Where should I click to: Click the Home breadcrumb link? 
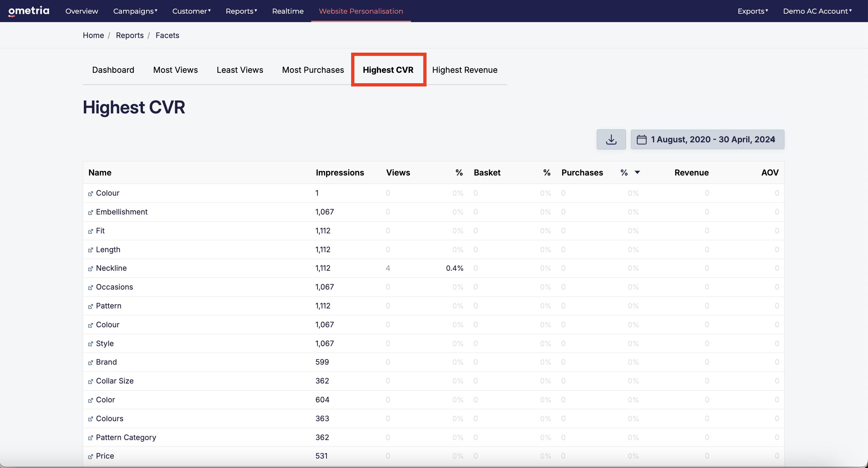point(93,35)
